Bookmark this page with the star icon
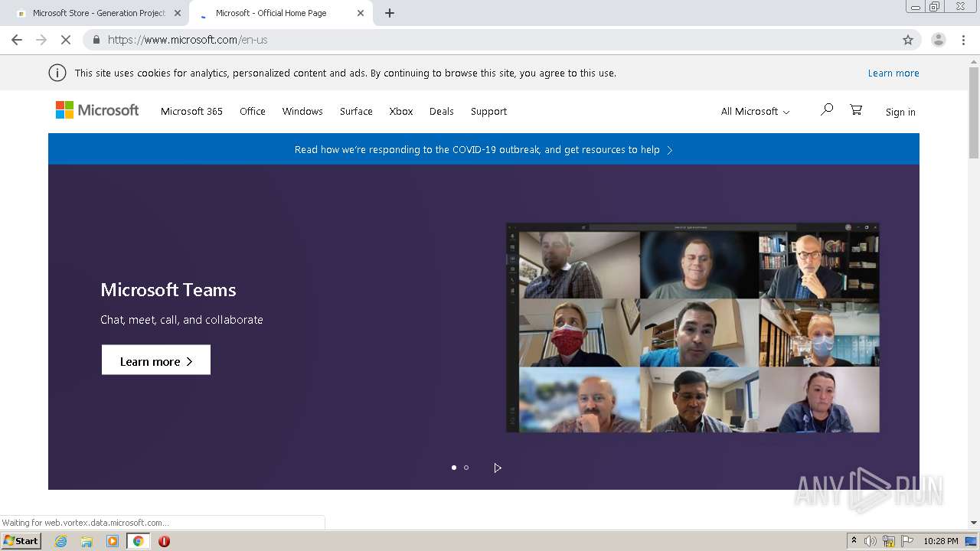The width and height of the screenshot is (980, 551). coord(908,40)
